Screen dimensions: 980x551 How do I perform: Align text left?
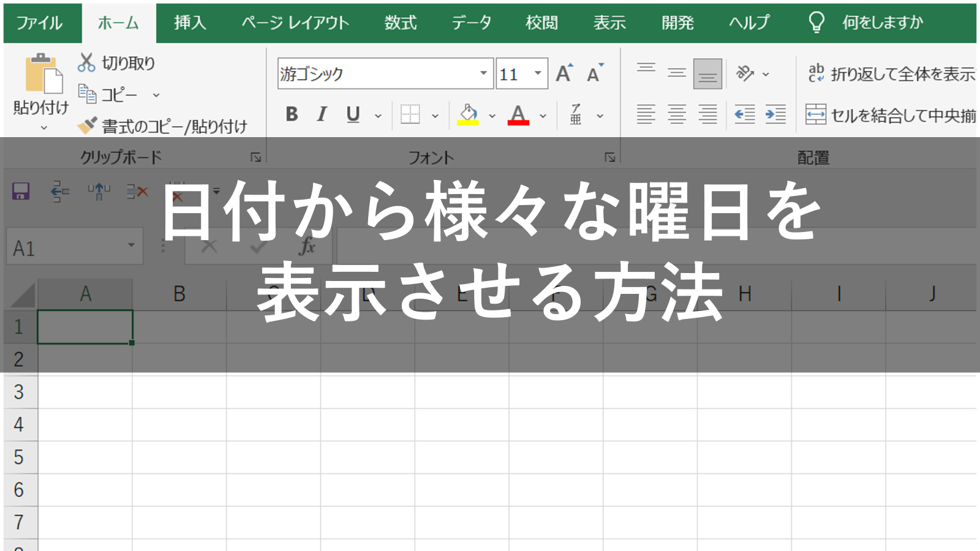coord(646,114)
